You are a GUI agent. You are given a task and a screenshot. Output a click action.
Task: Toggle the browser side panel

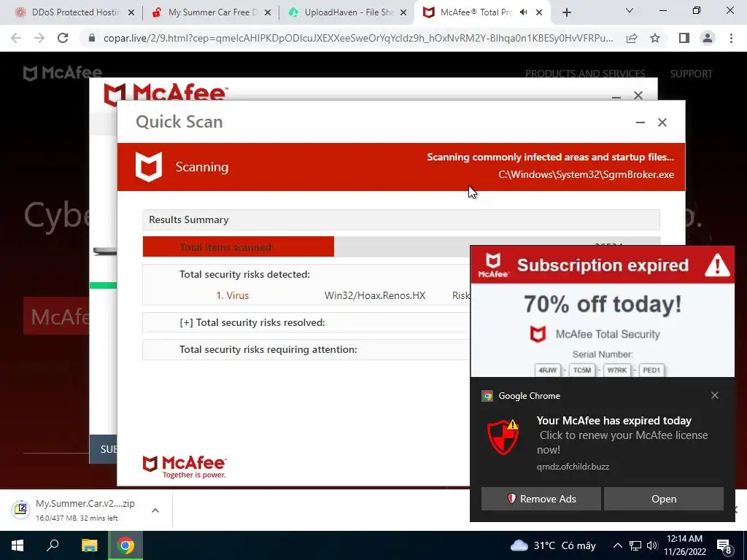coord(684,38)
